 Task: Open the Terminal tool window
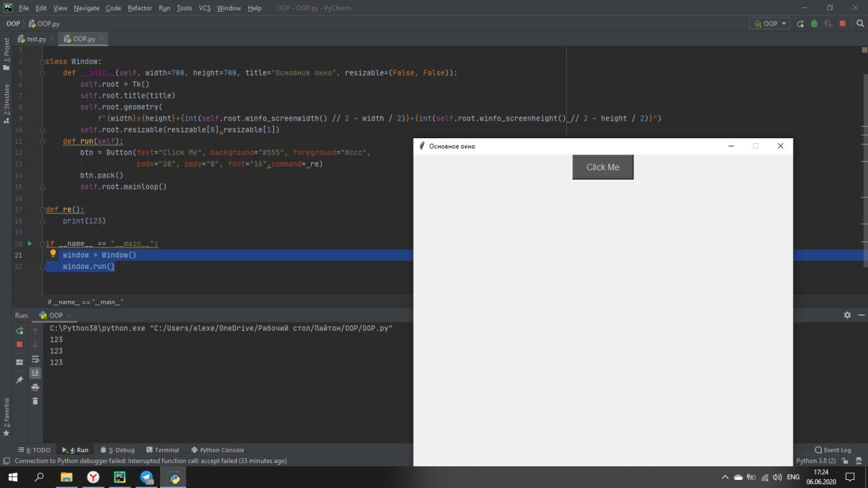click(162, 450)
